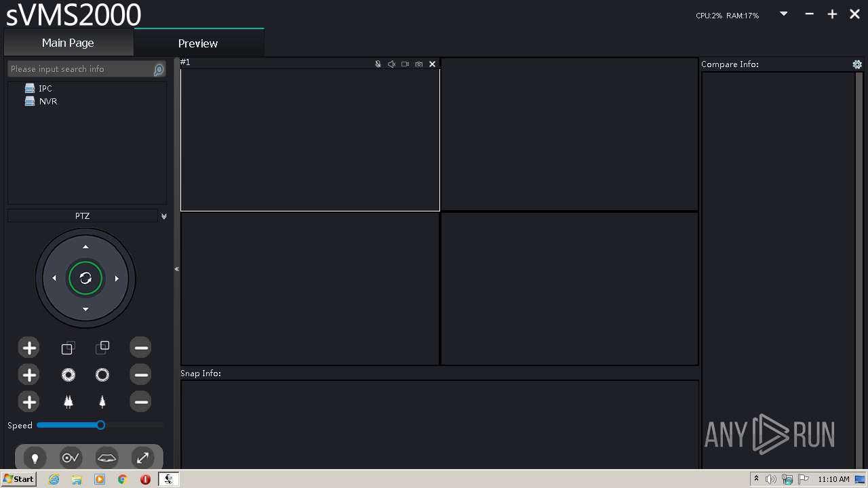
Task: Click plus button in the iris row
Action: [29, 375]
